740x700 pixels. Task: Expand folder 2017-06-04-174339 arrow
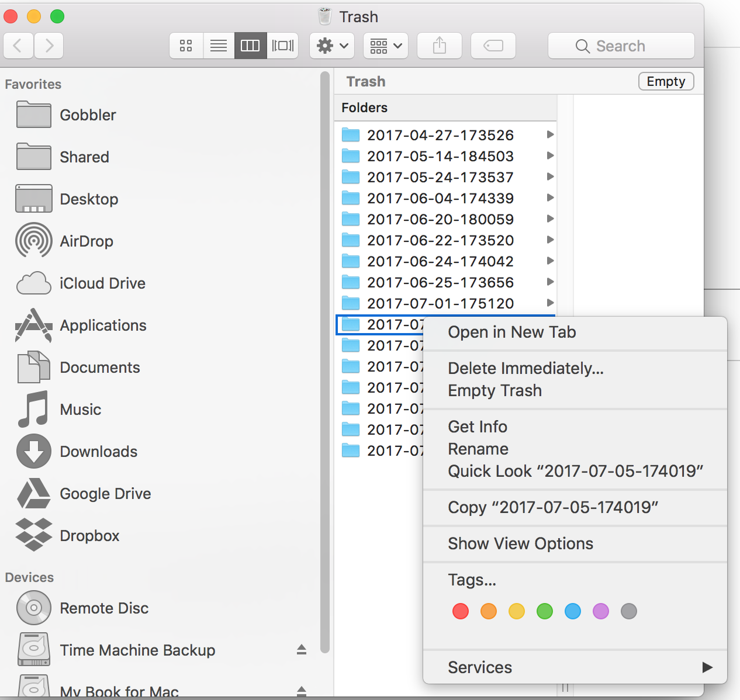click(x=550, y=197)
